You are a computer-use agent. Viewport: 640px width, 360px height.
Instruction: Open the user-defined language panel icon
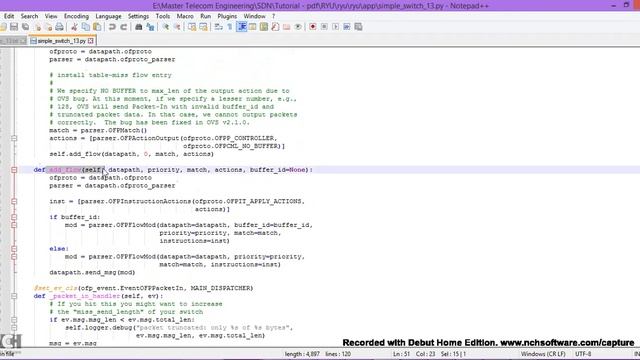(252, 27)
